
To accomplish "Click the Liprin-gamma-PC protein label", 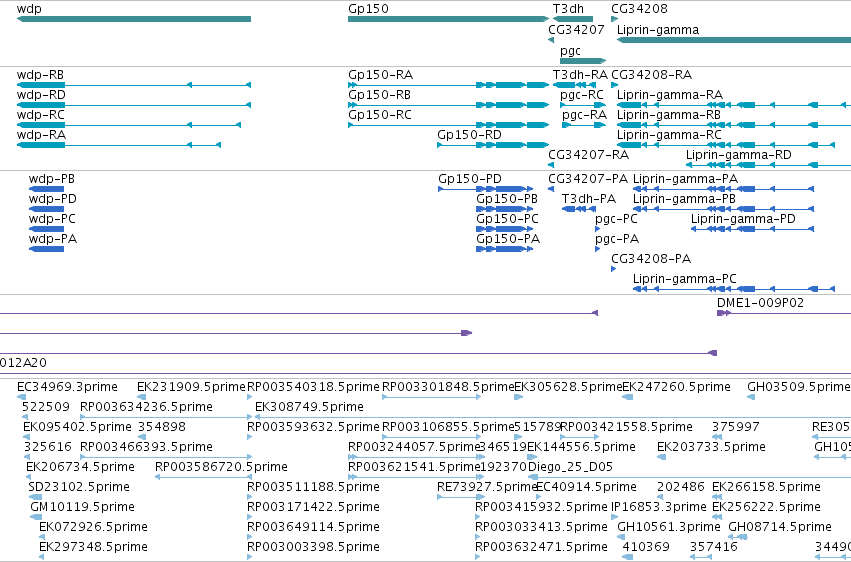I will [x=685, y=280].
